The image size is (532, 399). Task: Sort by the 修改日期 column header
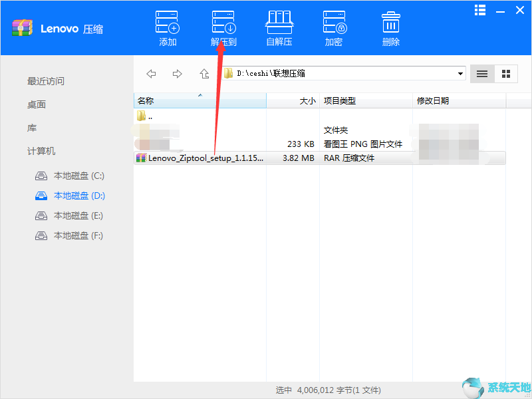point(459,101)
